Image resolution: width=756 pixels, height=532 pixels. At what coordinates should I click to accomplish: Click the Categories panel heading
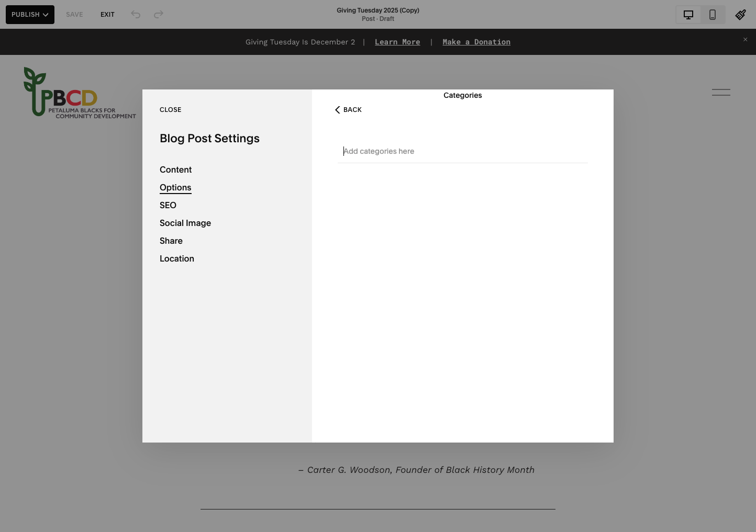pyautogui.click(x=463, y=95)
